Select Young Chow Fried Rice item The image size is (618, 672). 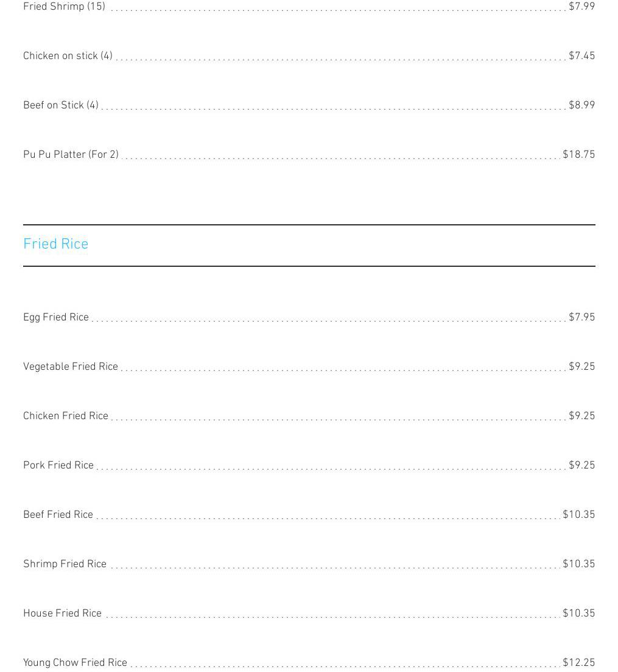coord(75,663)
